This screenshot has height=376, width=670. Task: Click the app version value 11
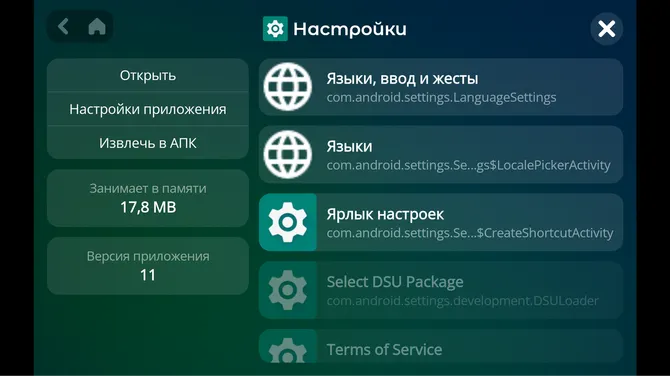[x=148, y=275]
